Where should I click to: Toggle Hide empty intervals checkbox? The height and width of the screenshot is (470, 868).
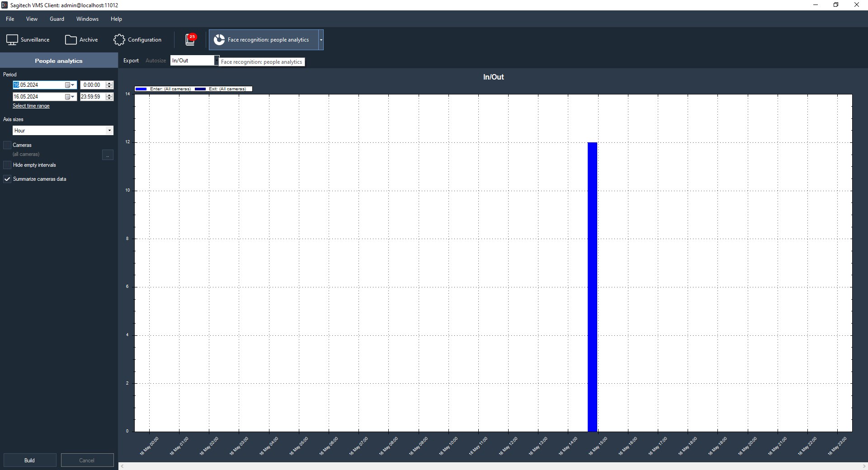[x=7, y=165]
